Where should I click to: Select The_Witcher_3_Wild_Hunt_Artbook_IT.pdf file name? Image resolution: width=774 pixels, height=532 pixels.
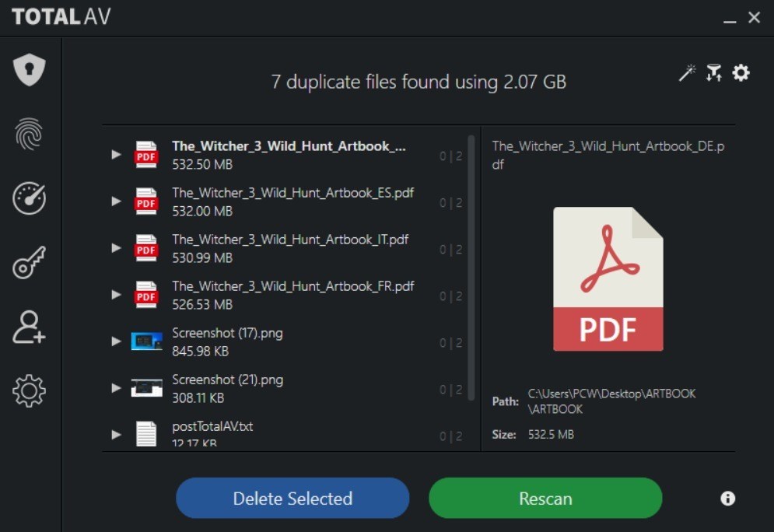(290, 240)
